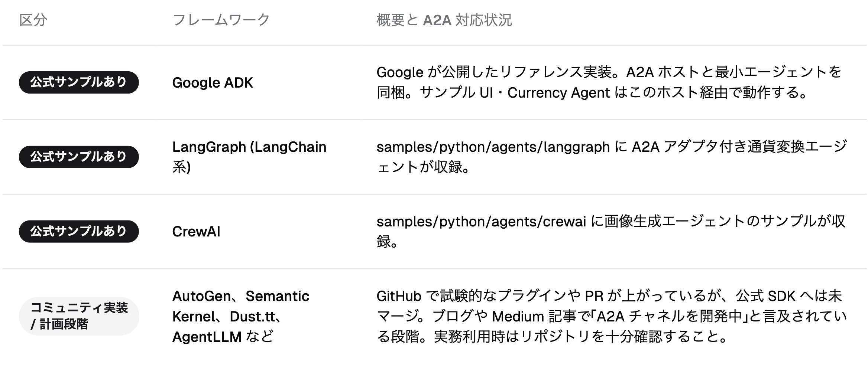This screenshot has height=366, width=868.
Task: Click the 公式サンプルあり badge beside Google ADK
Action: click(x=79, y=82)
